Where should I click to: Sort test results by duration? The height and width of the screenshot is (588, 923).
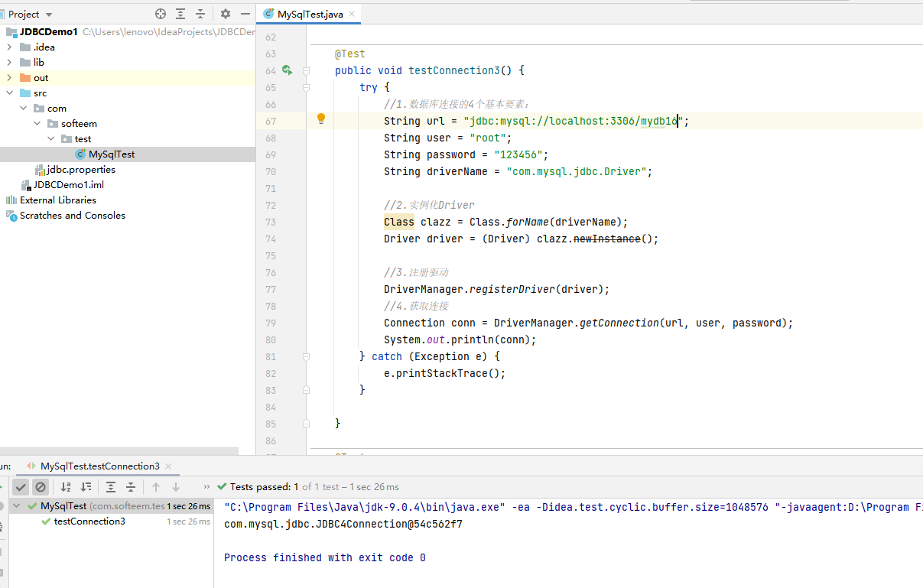(x=86, y=486)
